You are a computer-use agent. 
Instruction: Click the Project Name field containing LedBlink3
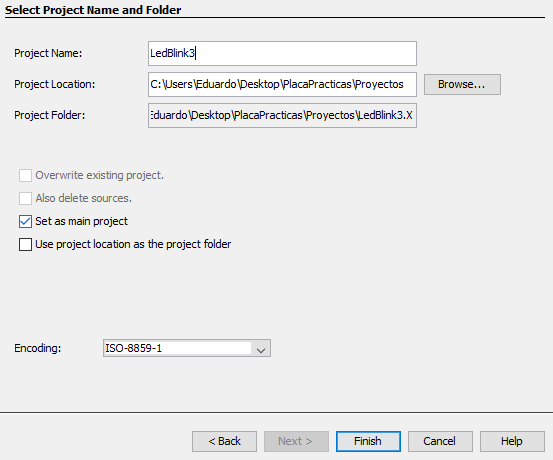[282, 53]
